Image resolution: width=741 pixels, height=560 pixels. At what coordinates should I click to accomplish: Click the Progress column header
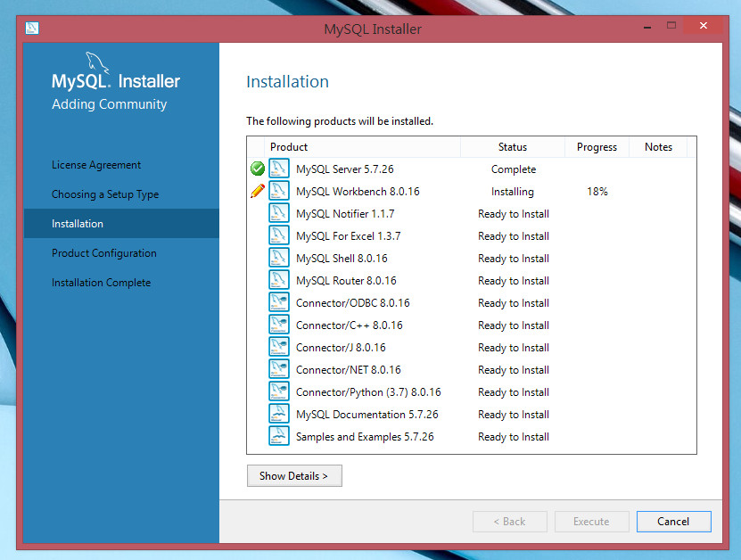click(597, 147)
